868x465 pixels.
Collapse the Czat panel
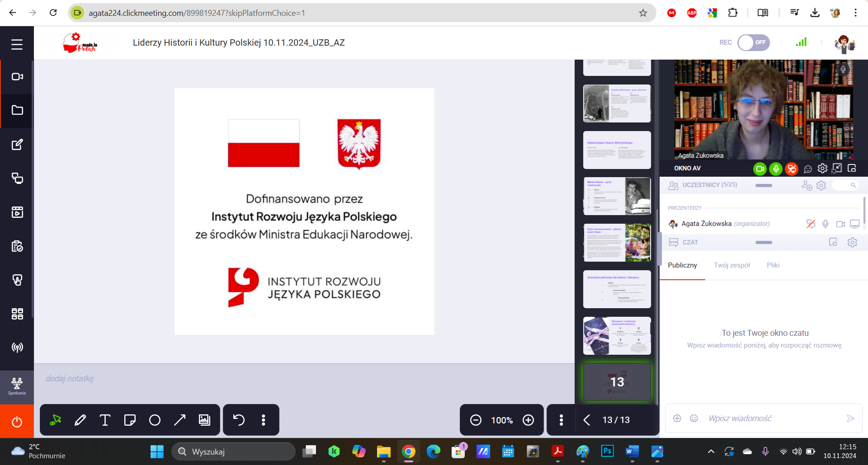764,243
